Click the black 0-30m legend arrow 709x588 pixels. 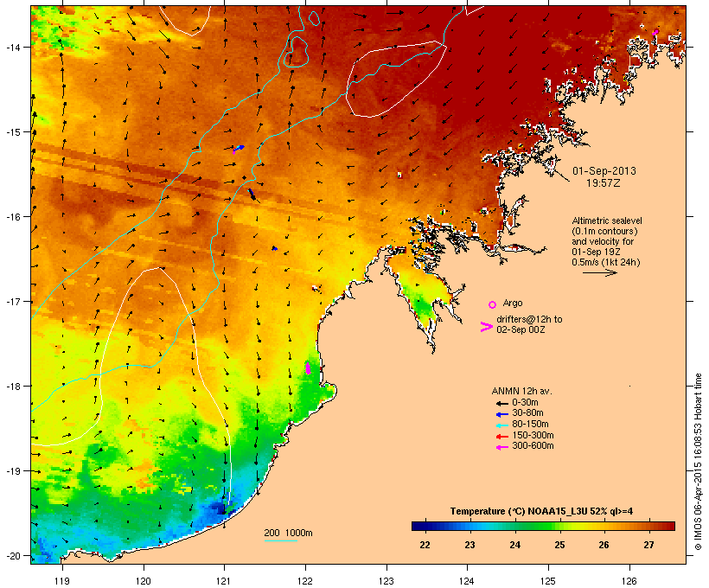click(501, 404)
